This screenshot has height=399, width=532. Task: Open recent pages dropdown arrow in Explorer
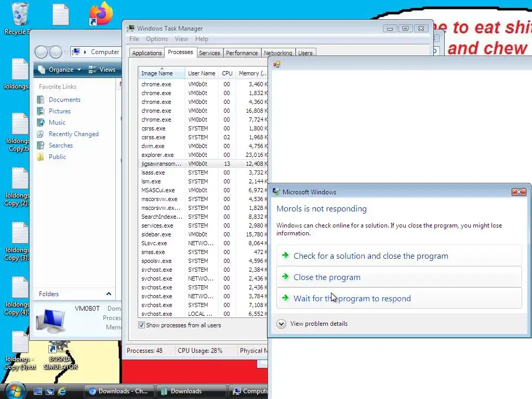(x=66, y=52)
